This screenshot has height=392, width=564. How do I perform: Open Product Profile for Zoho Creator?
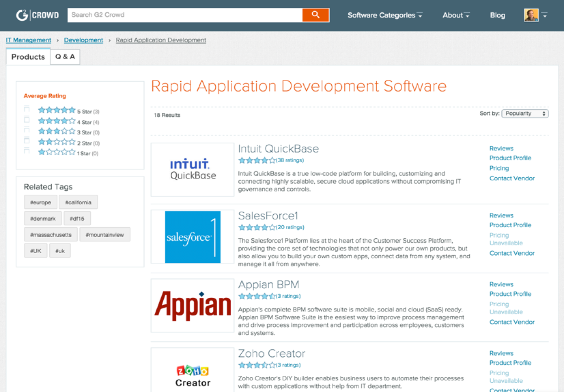pos(510,363)
